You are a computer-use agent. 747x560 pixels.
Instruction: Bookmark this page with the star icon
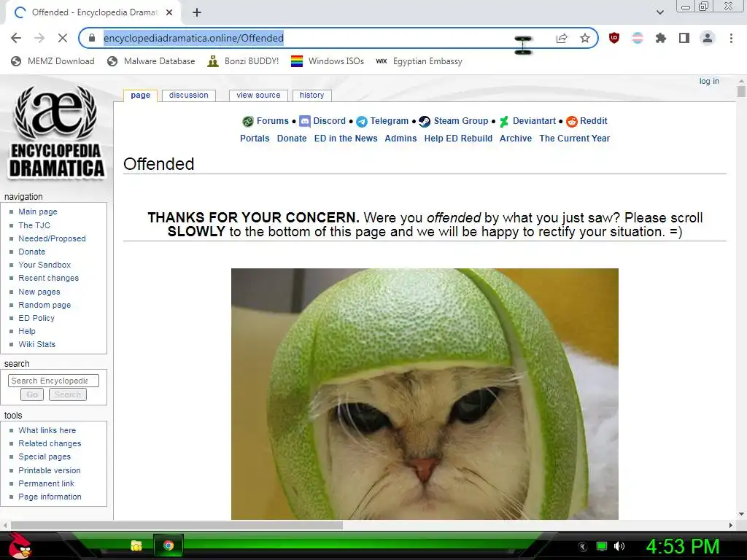tap(585, 38)
